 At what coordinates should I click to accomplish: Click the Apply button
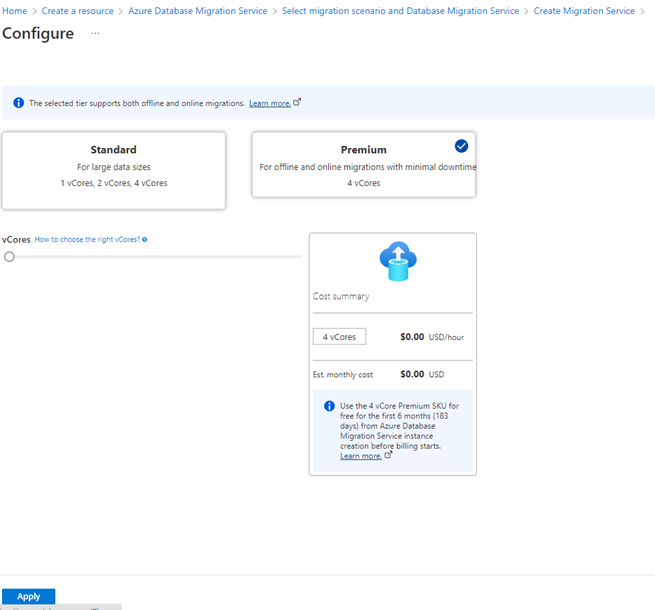[28, 596]
